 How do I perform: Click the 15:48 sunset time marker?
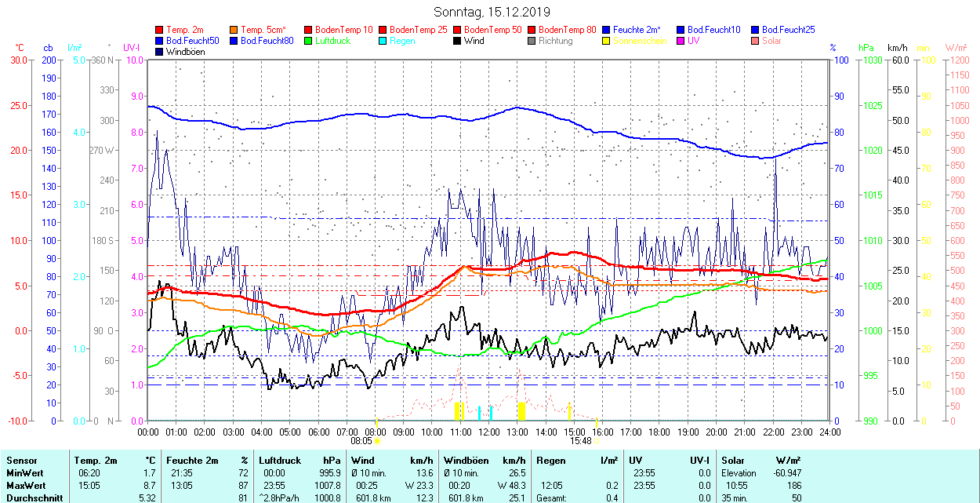pyautogui.click(x=580, y=441)
